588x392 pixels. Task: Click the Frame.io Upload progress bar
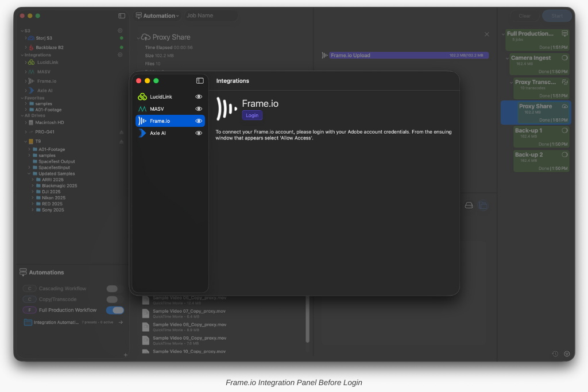(x=408, y=56)
